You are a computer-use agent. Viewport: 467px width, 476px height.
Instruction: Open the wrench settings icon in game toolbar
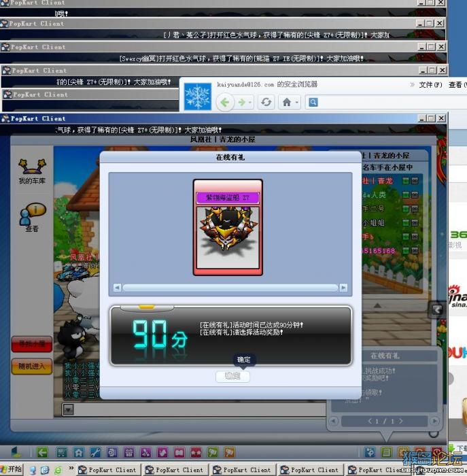(95, 453)
